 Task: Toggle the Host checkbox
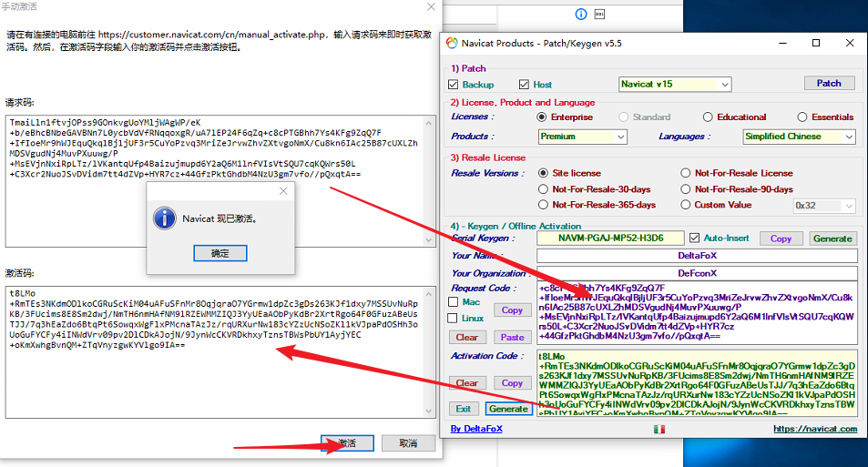pyautogui.click(x=524, y=84)
